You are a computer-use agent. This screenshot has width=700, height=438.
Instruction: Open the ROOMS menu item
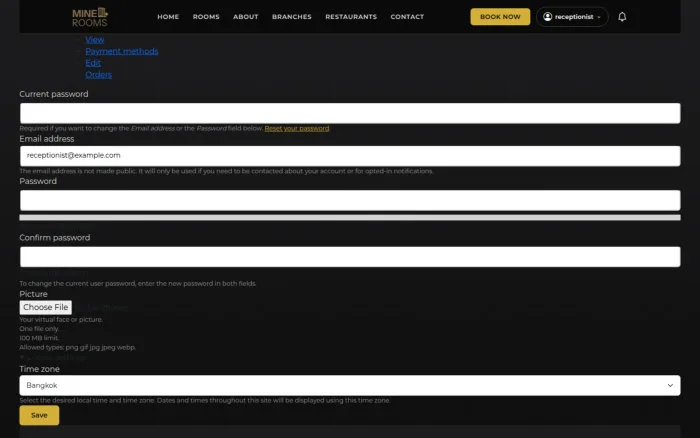click(x=206, y=17)
